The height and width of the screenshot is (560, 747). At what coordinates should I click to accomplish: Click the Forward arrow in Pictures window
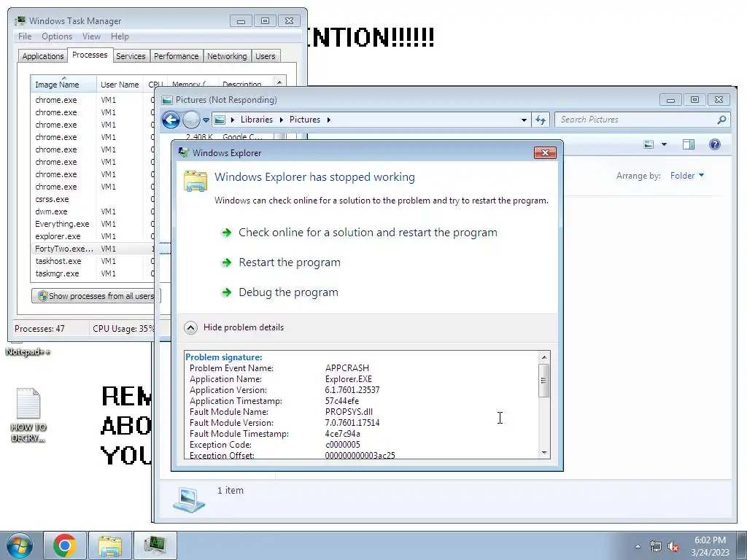click(x=191, y=120)
